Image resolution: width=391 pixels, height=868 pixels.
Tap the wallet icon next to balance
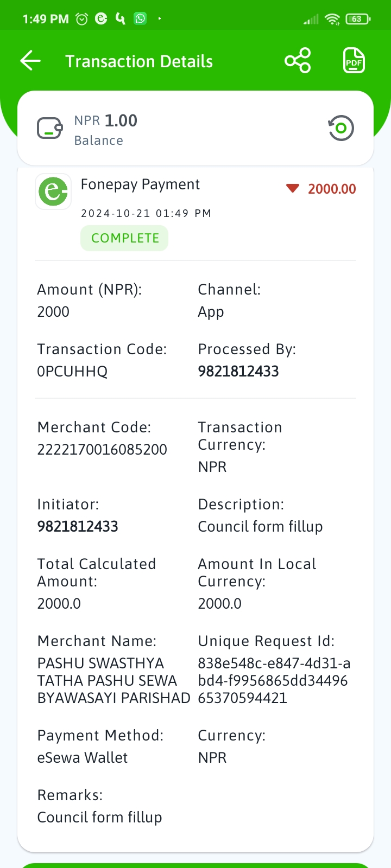tap(50, 129)
